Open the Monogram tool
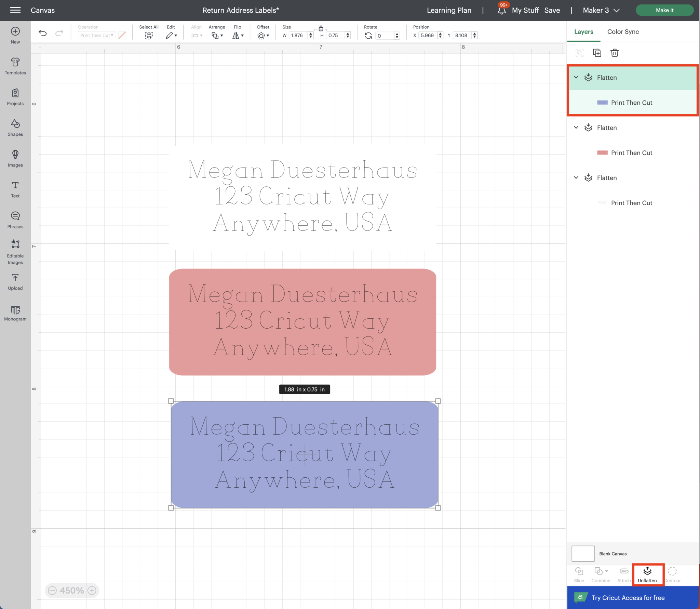 click(15, 313)
